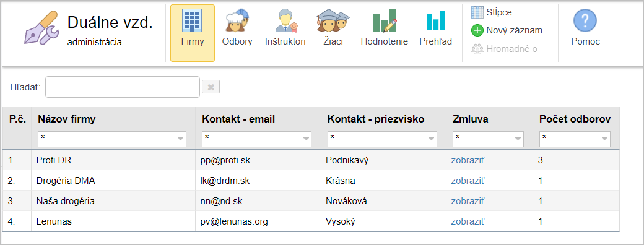The height and width of the screenshot is (245, 644).
Task: Open the Hodnotenie chart icon
Action: (385, 21)
